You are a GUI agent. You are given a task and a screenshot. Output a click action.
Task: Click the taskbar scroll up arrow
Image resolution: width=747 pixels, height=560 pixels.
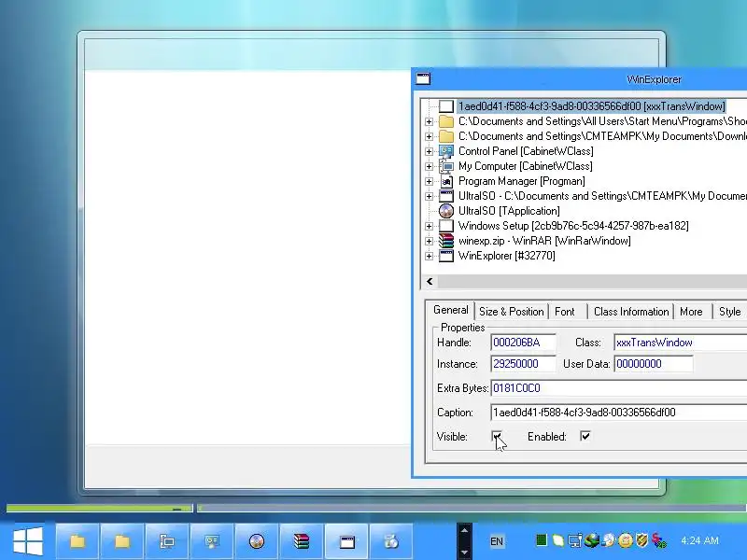[464, 529]
